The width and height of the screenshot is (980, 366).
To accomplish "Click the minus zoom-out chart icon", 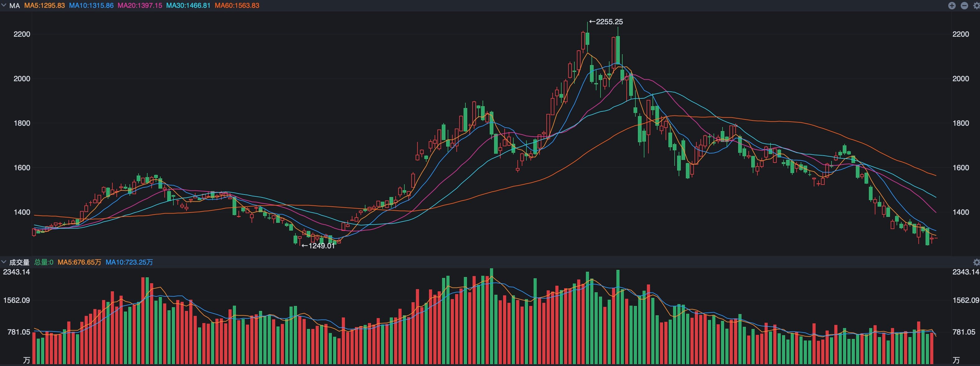I will pyautogui.click(x=964, y=5).
